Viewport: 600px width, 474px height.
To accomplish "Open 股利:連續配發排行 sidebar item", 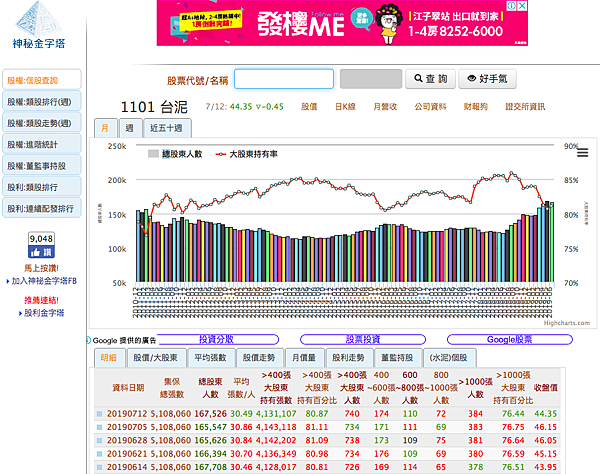I will 42,208.
